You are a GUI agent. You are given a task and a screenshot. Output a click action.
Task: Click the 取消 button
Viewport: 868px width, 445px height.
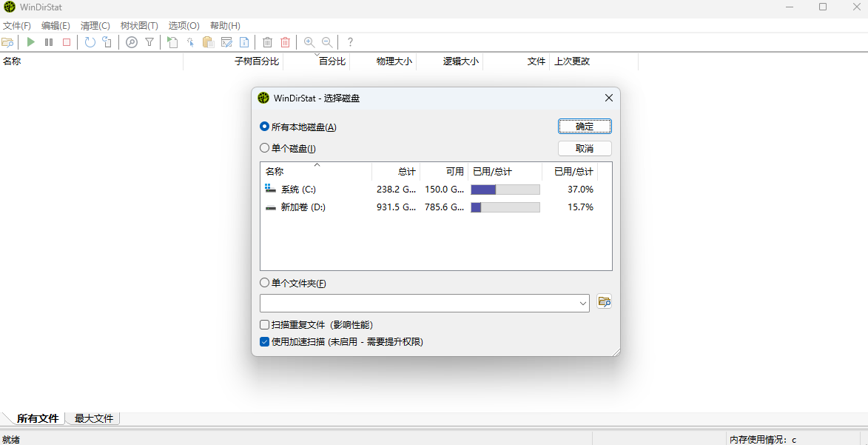(x=585, y=148)
